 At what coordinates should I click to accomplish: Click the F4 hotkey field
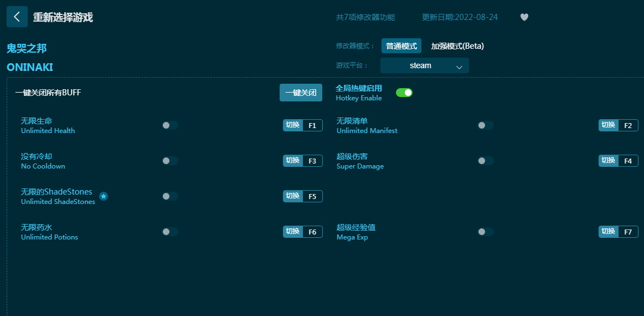point(628,161)
